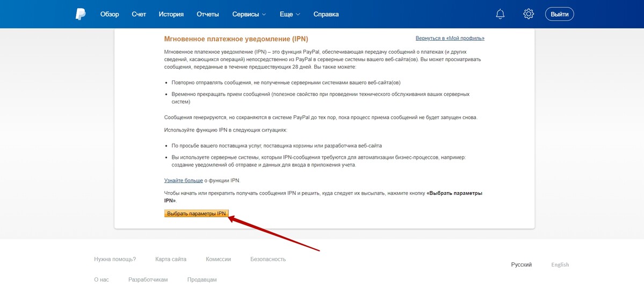This screenshot has height=287, width=644.
Task: Open the Справка menu item
Action: pos(326,14)
